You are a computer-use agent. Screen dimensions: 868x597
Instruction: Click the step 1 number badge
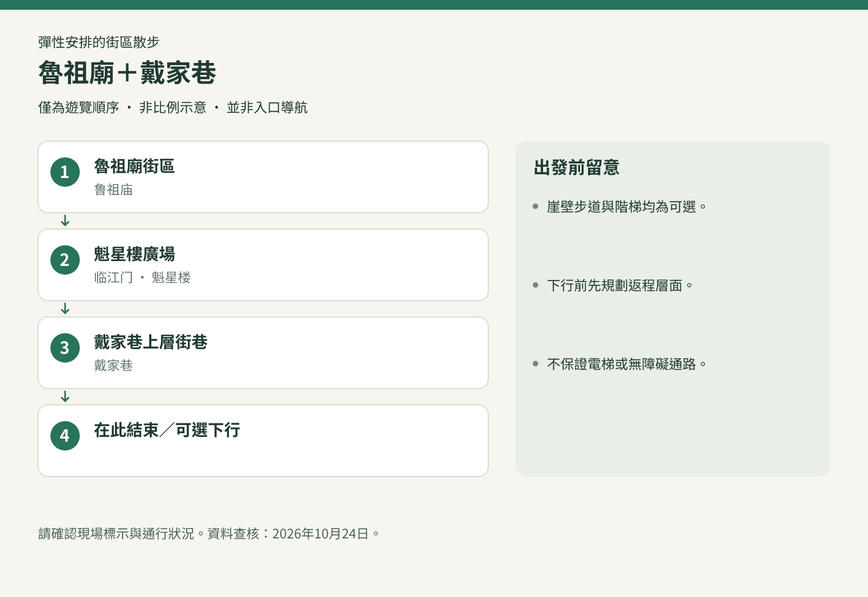(65, 172)
